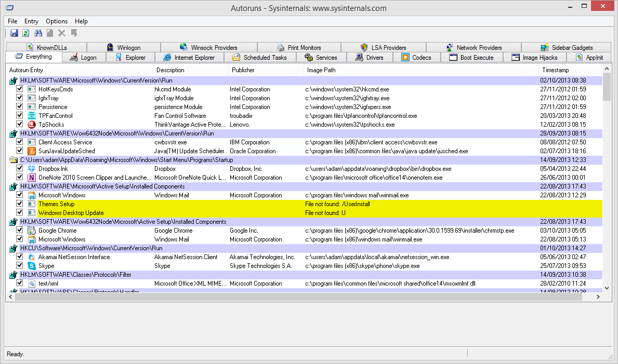Click the Find binoculars icon

tap(38, 33)
